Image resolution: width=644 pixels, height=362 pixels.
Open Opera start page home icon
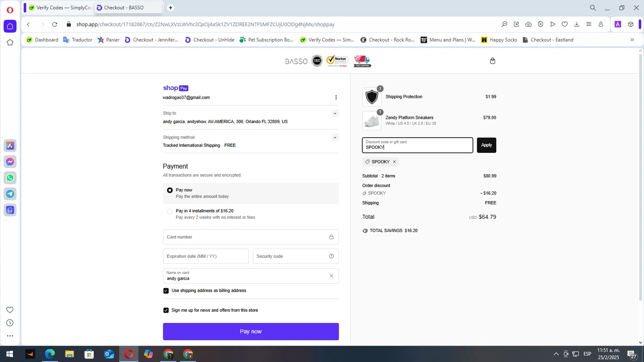(x=10, y=26)
